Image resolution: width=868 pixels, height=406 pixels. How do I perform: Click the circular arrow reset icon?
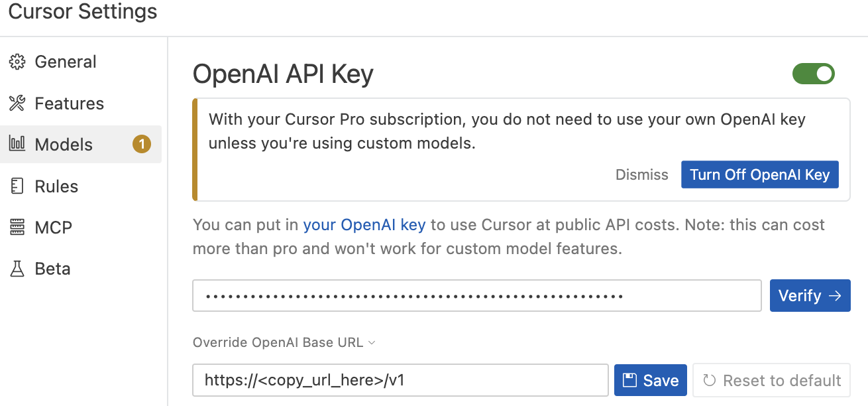click(709, 380)
